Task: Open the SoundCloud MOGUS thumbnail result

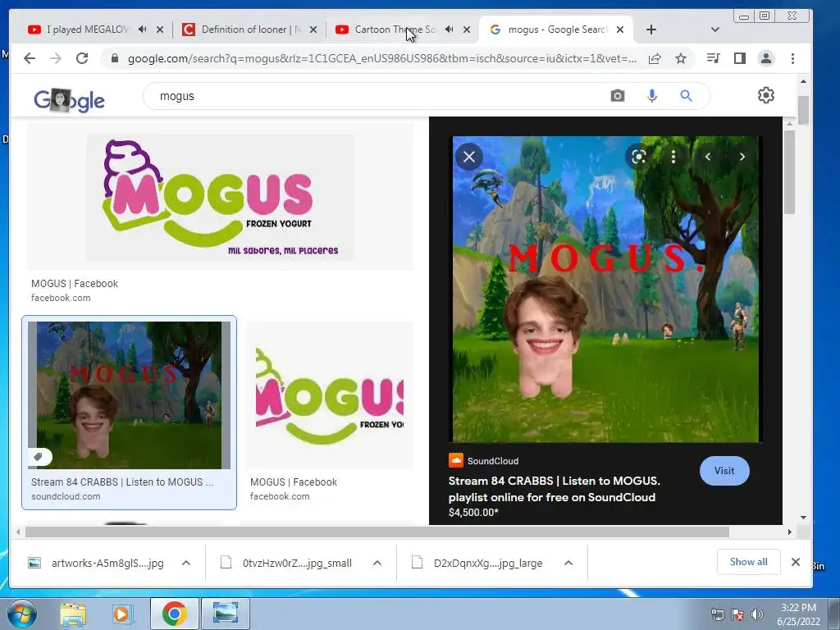Action: (x=129, y=395)
